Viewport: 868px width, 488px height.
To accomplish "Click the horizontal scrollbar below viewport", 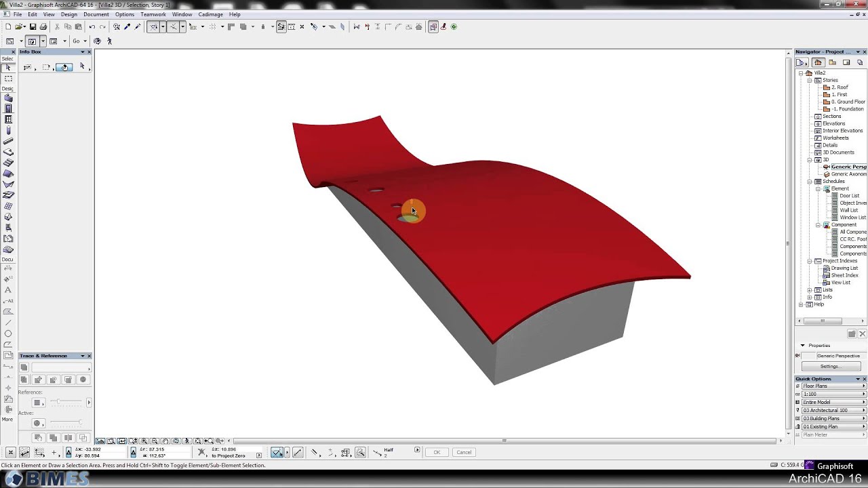I will 504,441.
